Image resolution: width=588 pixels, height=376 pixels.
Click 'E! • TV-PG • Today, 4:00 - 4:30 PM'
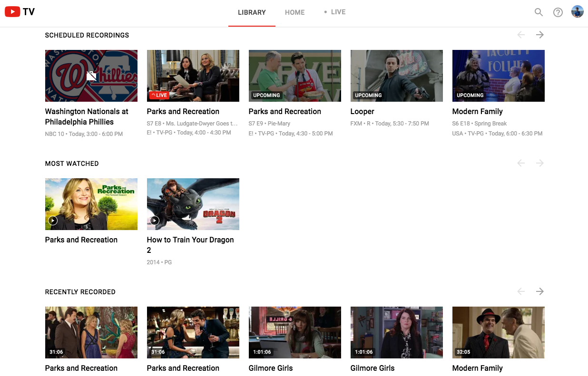click(x=189, y=133)
